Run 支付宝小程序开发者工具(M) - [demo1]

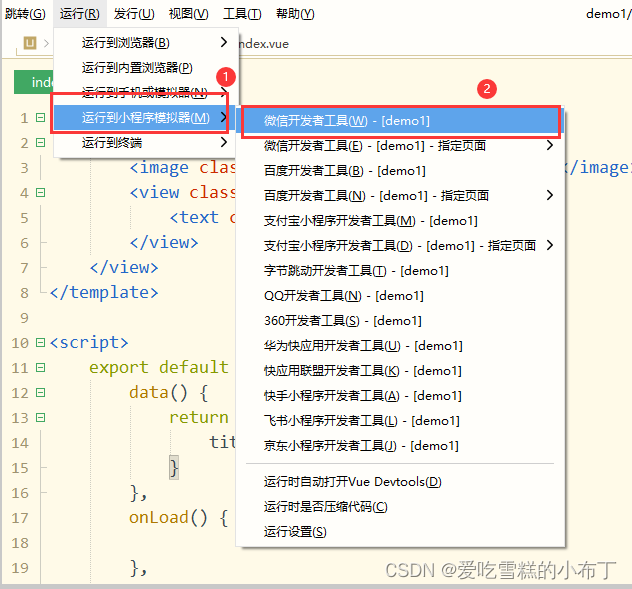point(401,221)
